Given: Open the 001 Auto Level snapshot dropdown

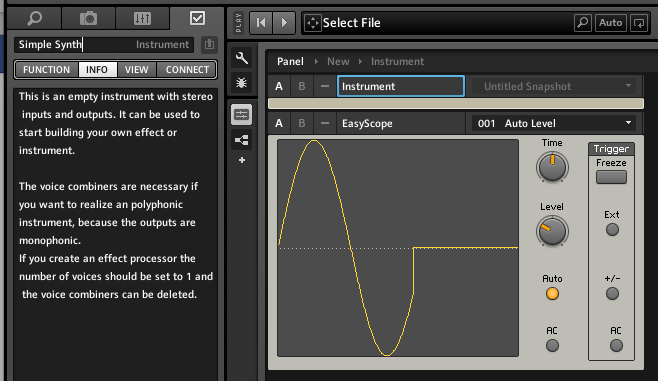Looking at the screenshot, I should (554, 123).
